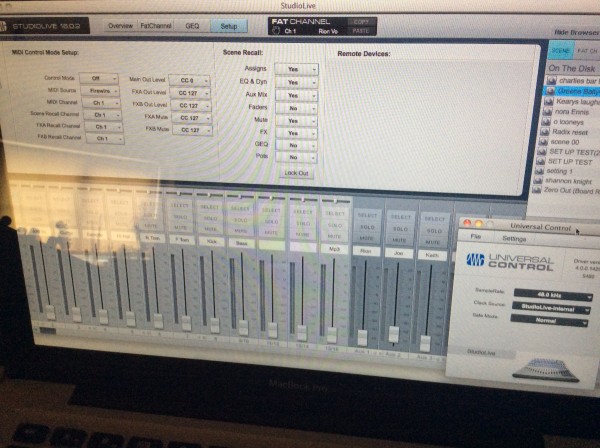Open the Clock Source dropdown

coord(551,308)
